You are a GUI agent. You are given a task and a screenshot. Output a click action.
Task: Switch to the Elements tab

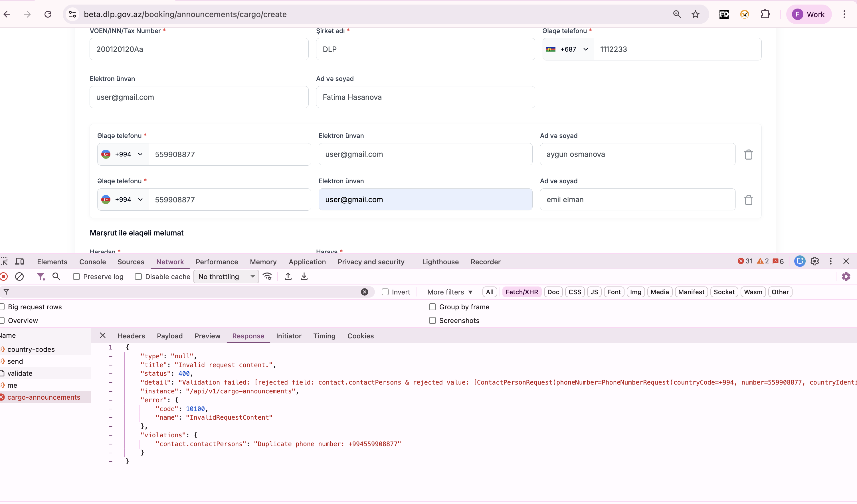coord(52,262)
